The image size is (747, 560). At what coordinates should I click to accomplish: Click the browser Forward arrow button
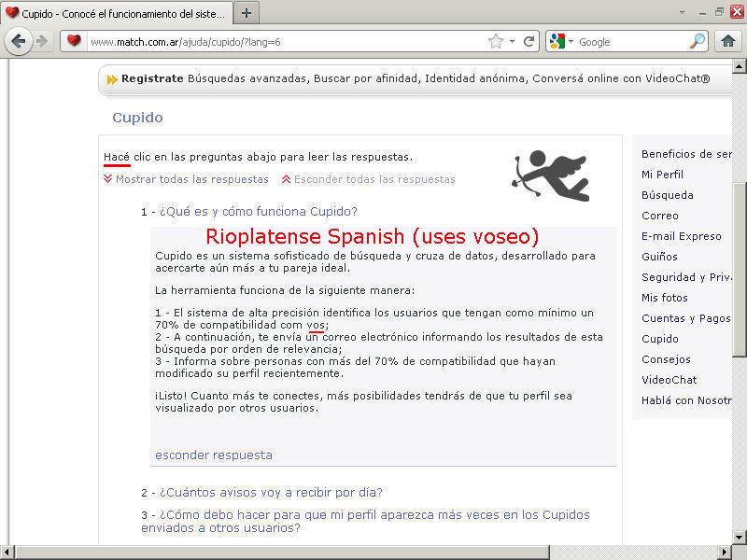click(x=42, y=41)
